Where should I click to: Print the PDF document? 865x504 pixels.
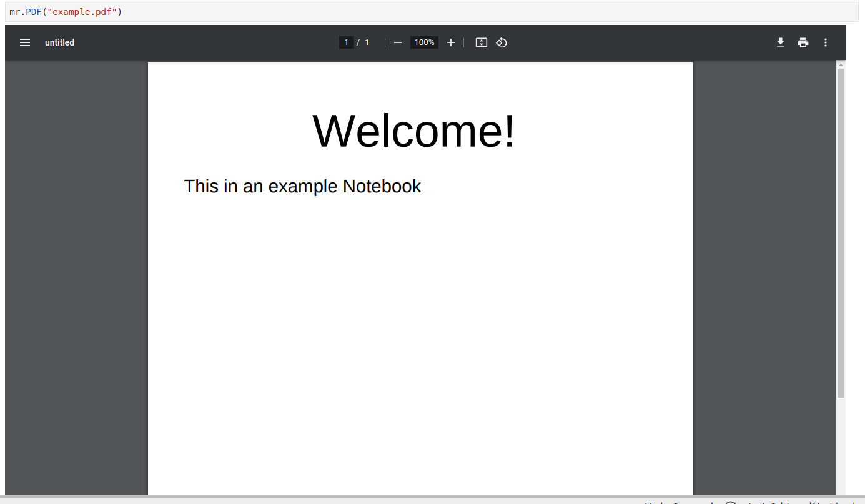(803, 42)
